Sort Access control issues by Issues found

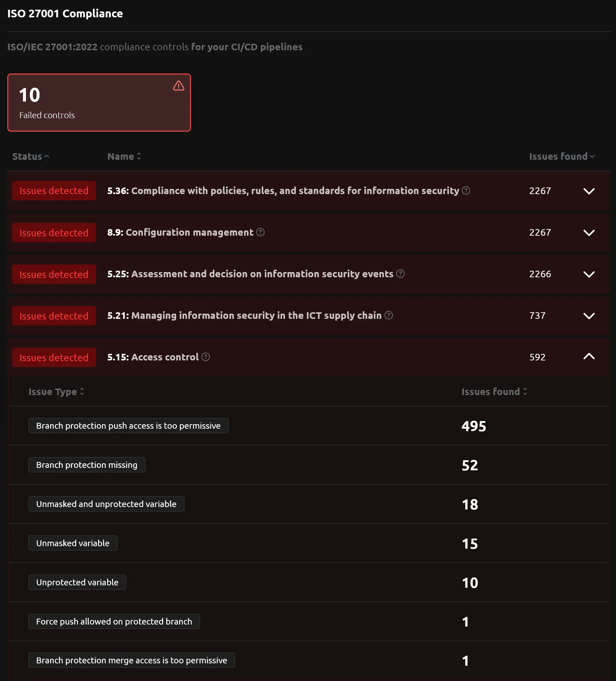click(494, 392)
